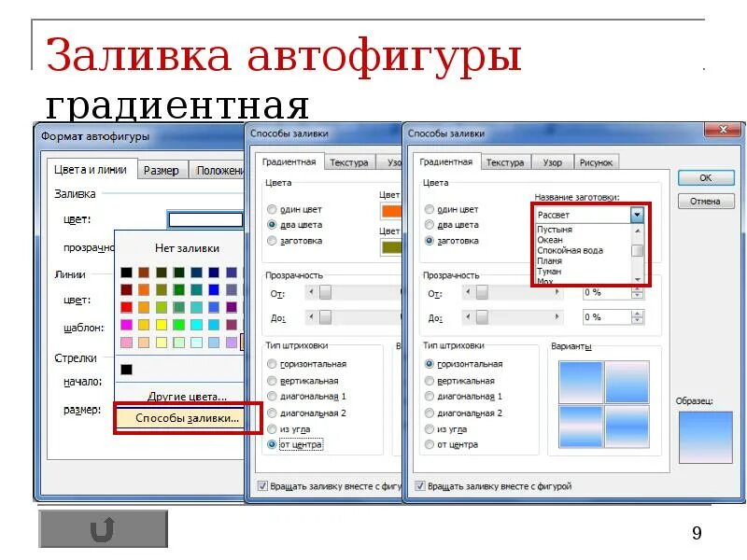Click the Отмена button
The height and width of the screenshot is (560, 747).
coord(706,200)
